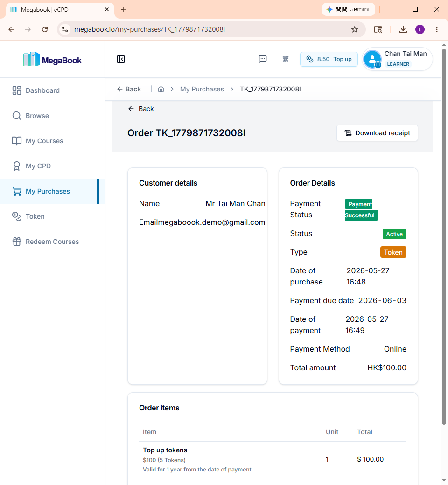Reload the page with refresh icon

[x=45, y=29]
